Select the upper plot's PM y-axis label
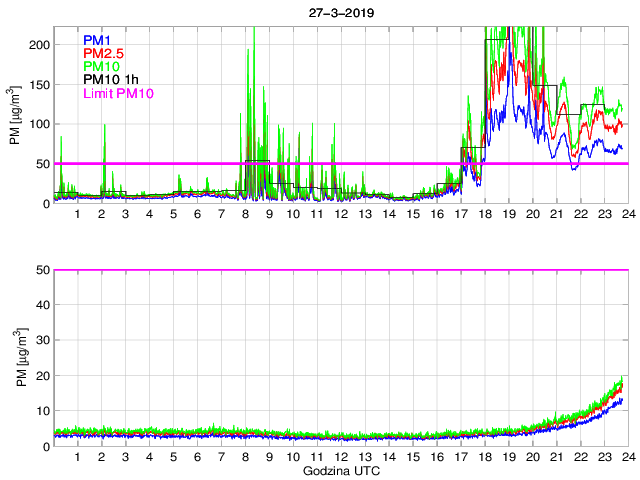640x480 pixels. [x=15, y=115]
